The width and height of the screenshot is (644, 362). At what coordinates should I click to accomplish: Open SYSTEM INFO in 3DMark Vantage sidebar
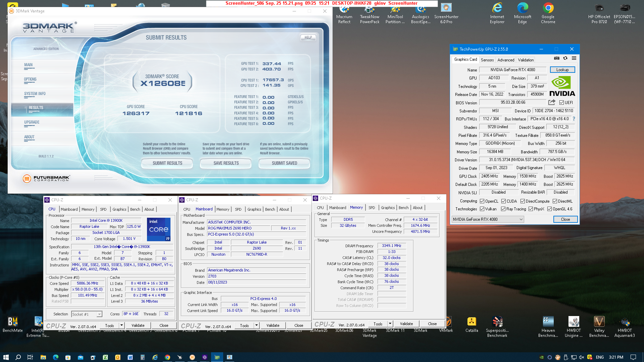(35, 94)
